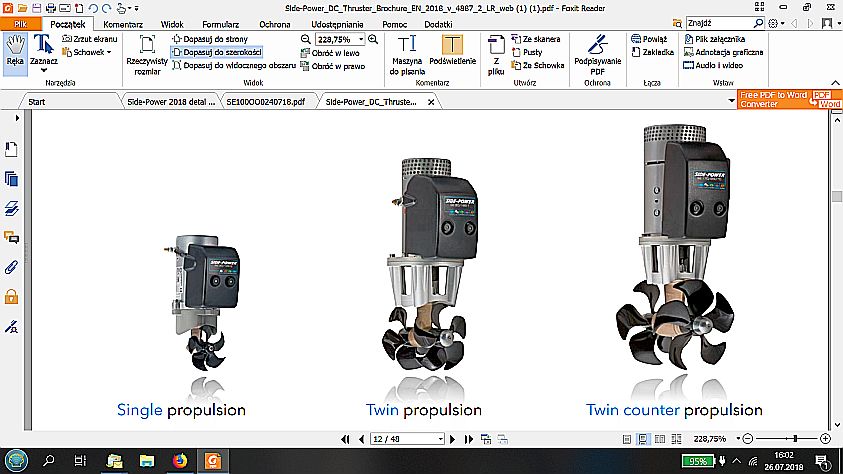Screen dimensions: 843x474
Task: Zoom out with ribbon magnifier minus
Action: click(306, 39)
